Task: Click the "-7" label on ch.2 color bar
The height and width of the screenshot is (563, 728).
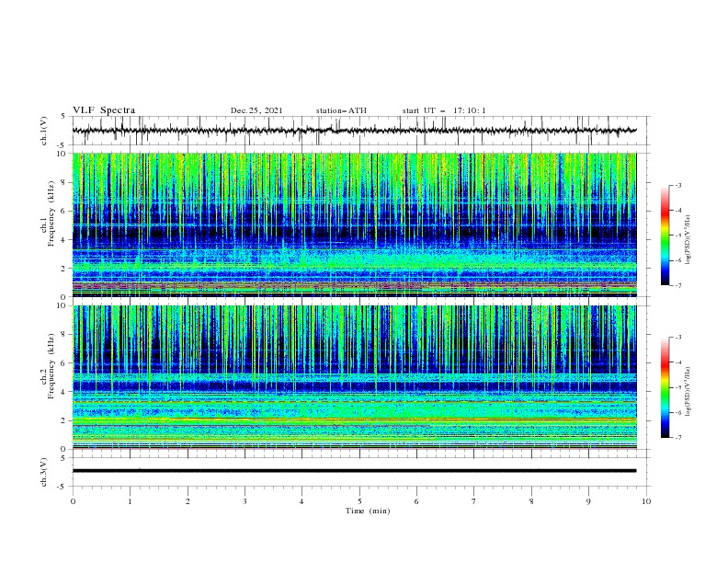Action: (x=677, y=438)
